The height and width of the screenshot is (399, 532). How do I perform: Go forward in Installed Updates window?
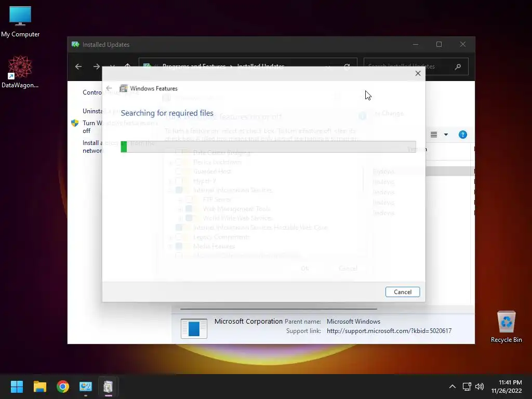pyautogui.click(x=96, y=66)
